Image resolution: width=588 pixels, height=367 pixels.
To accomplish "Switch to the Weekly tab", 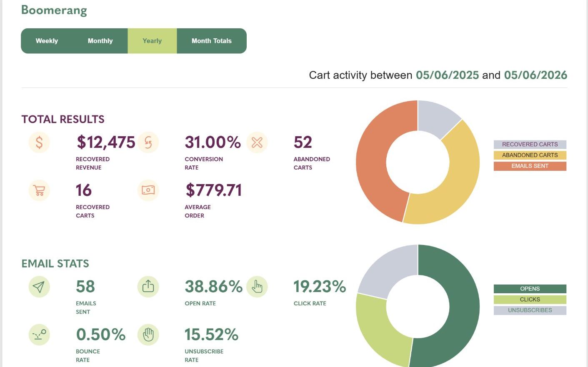I will (47, 41).
